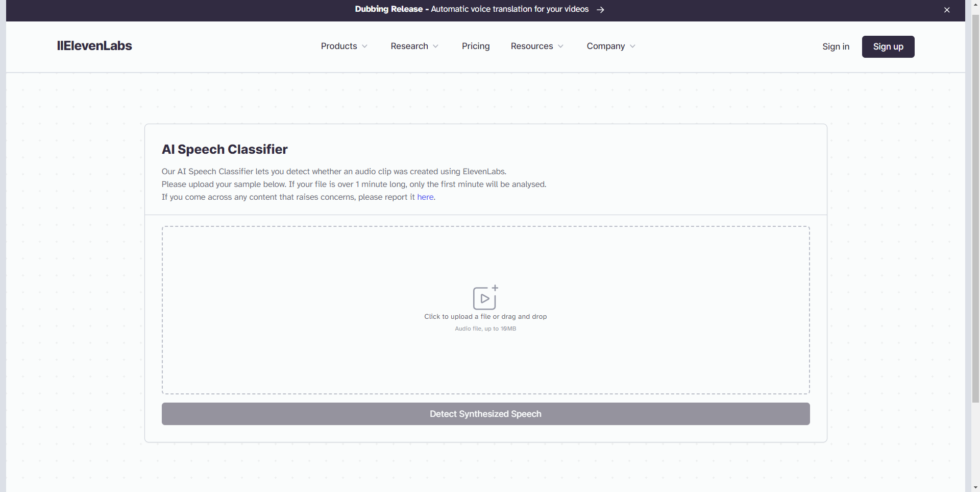
Task: Expand the Company dropdown chevron
Action: 632,46
